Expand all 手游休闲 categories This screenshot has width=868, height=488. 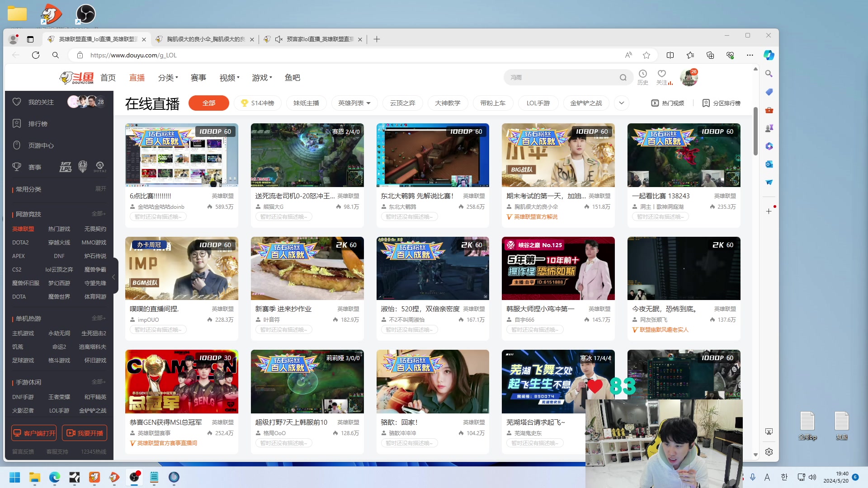(x=99, y=382)
